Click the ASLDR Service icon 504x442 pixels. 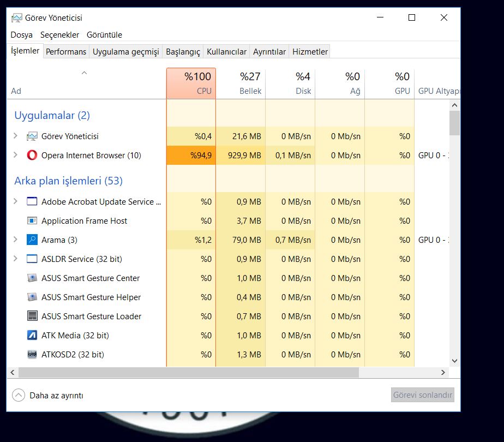32,259
